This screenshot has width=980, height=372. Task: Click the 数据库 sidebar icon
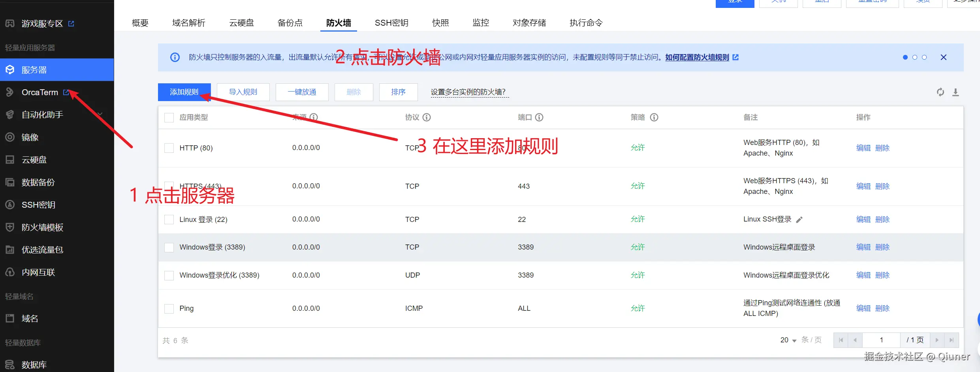click(x=10, y=365)
